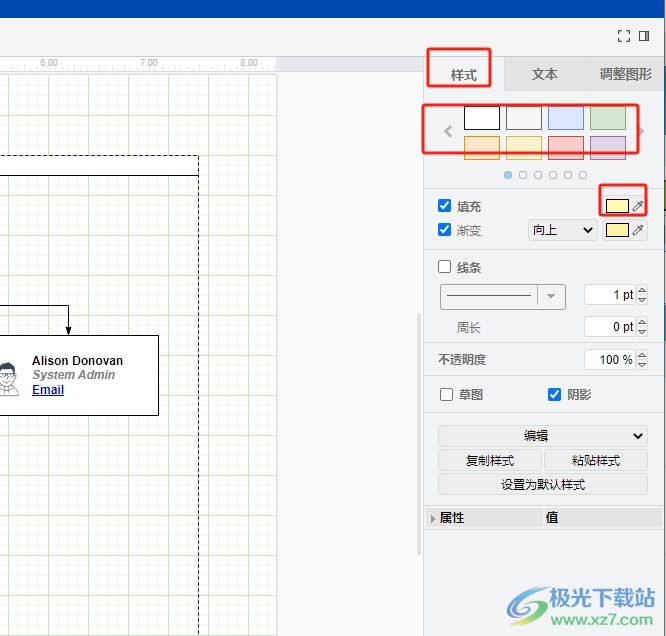Open the gradient color swatch
Image resolution: width=666 pixels, height=636 pixels.
click(617, 230)
